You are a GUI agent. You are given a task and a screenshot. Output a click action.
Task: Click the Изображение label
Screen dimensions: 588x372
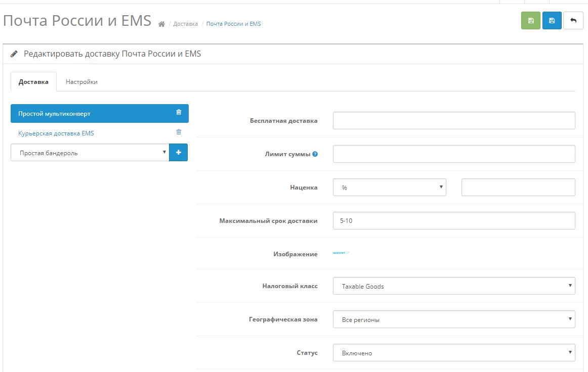click(296, 254)
